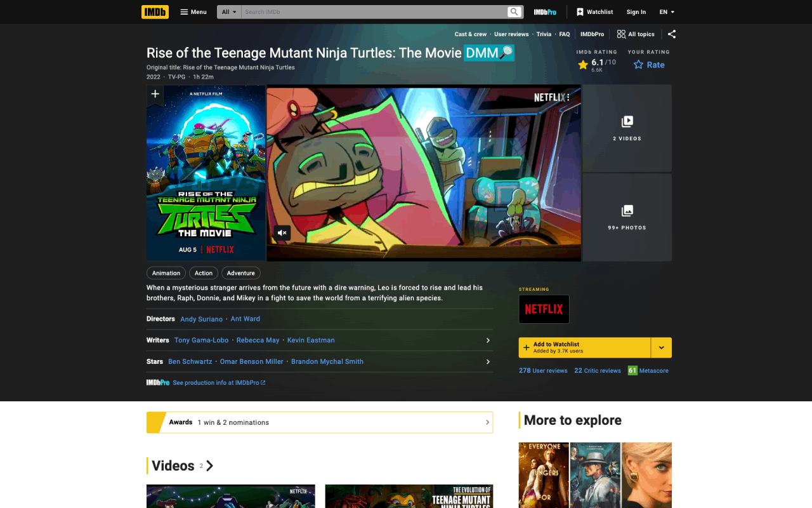Open writer Kevin Eastman's page
This screenshot has width=812, height=508.
pyautogui.click(x=311, y=340)
